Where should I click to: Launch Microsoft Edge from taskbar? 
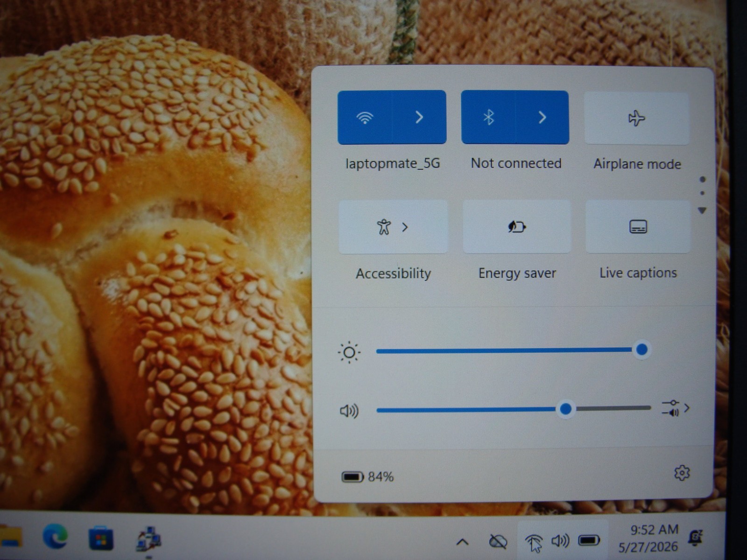click(x=55, y=537)
